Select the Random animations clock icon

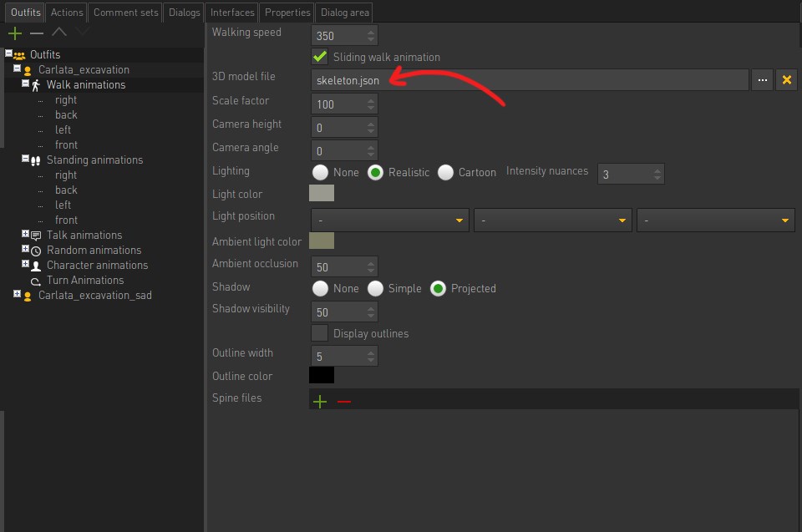click(36, 251)
